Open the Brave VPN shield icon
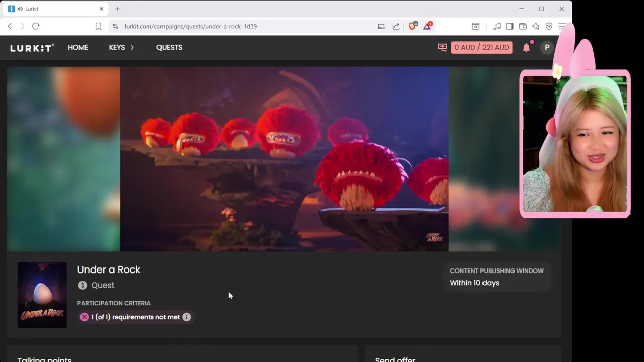This screenshot has width=644, height=362. (549, 26)
